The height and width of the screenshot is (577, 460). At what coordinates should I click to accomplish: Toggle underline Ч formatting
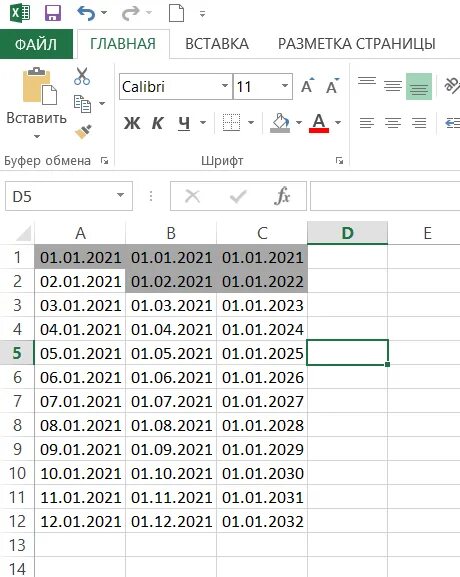click(184, 123)
